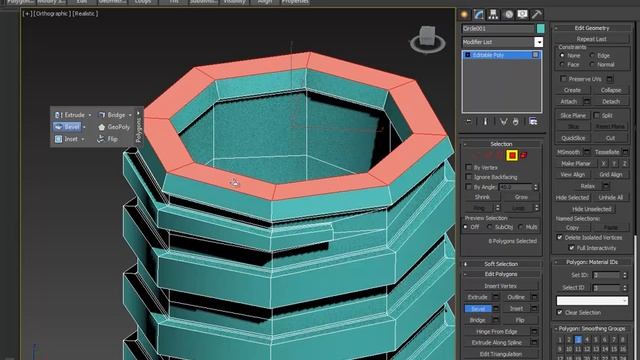This screenshot has width=640, height=360.
Task: Click Bevel in floating Polygons panel
Action: pos(67,127)
